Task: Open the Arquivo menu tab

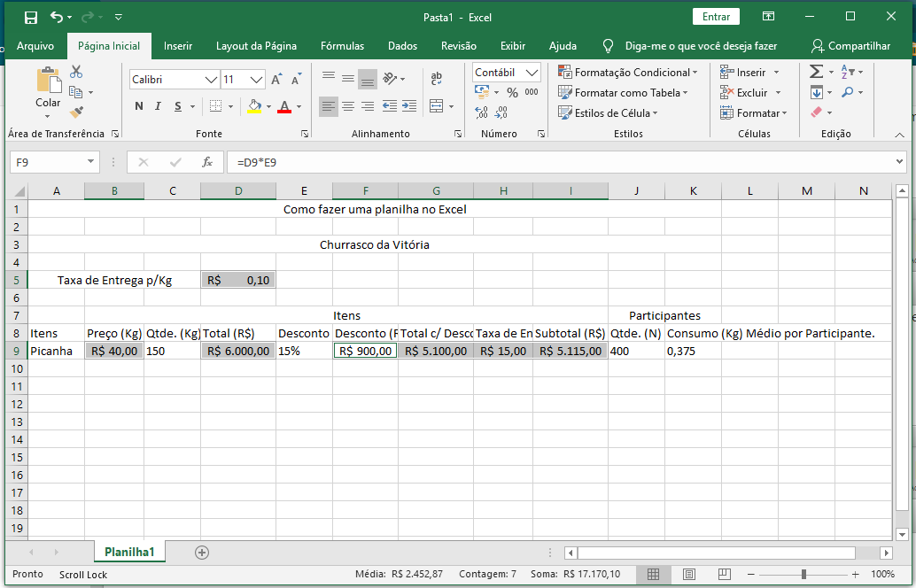Action: point(35,46)
